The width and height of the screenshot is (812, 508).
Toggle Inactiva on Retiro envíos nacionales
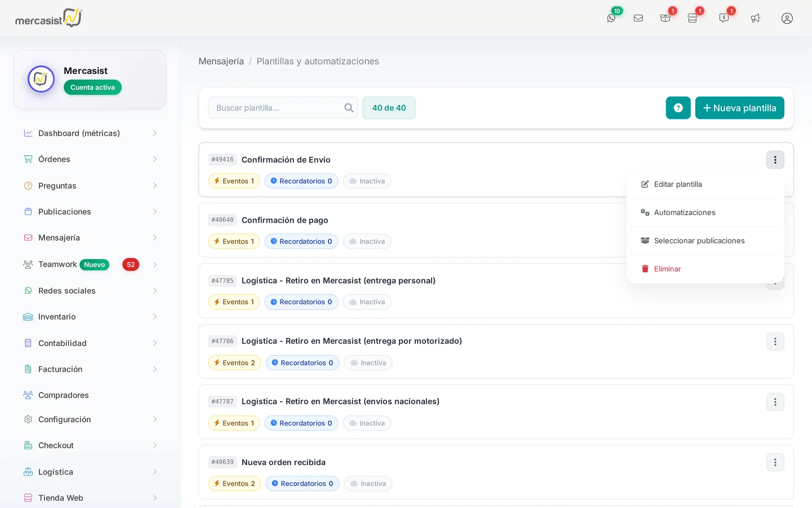click(367, 423)
